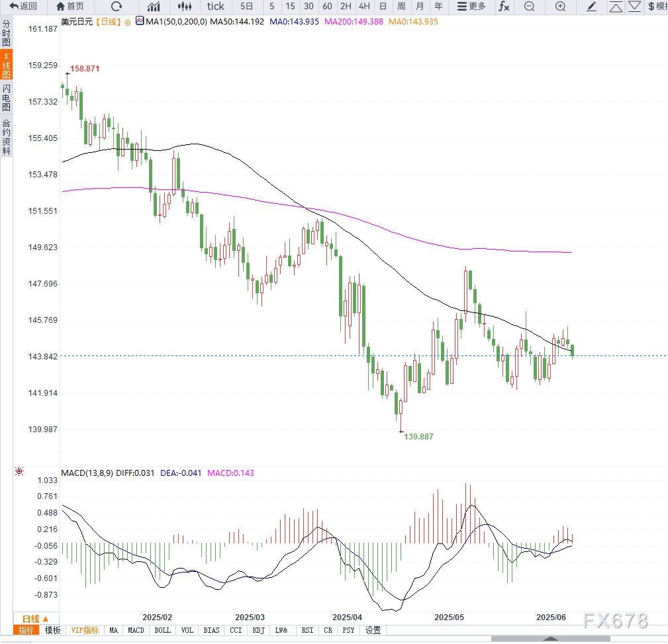Open the K线图 sidebar tab
Screen dimensions: 668x644
click(6, 66)
